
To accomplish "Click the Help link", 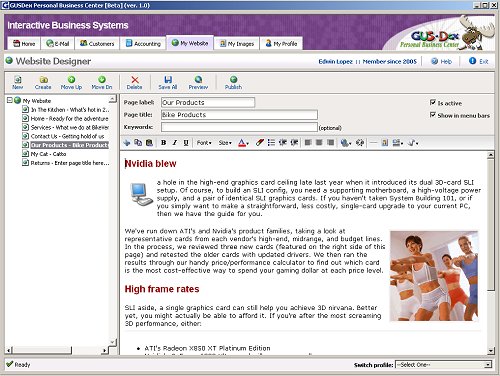I will 442,61.
